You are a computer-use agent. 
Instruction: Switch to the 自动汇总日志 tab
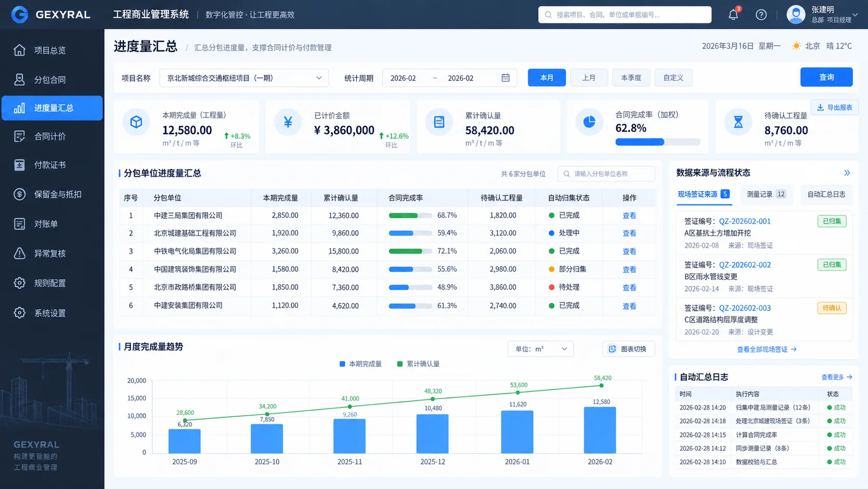click(x=826, y=194)
